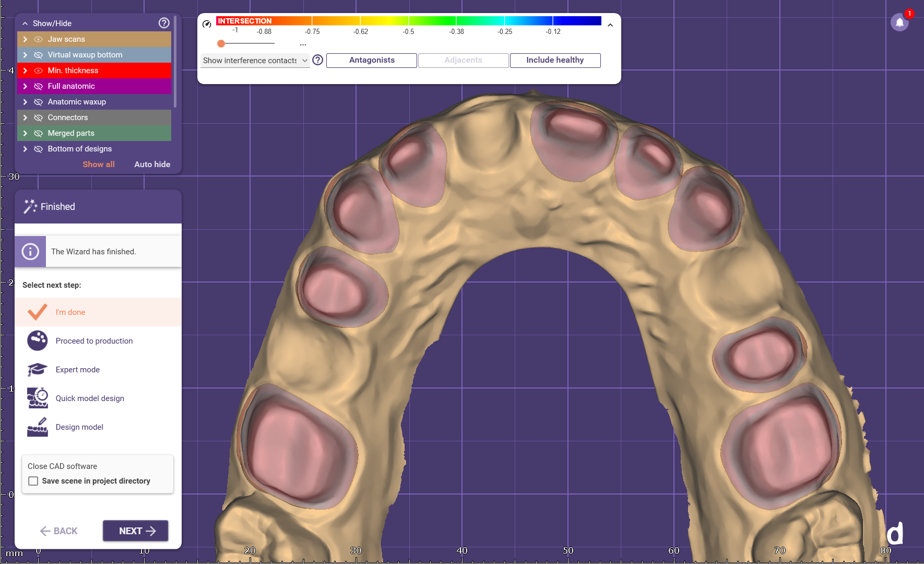Click the Design model icon
The height and width of the screenshot is (564, 924).
(x=38, y=427)
